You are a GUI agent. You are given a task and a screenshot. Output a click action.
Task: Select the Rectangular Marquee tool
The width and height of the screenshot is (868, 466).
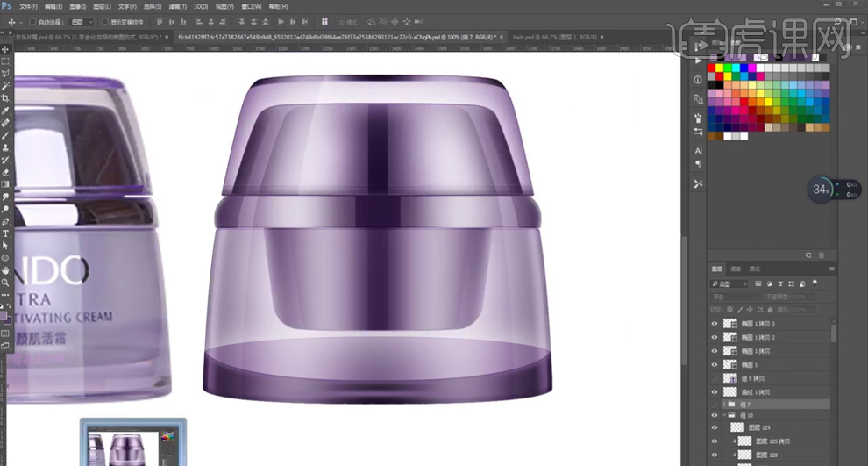pos(5,61)
